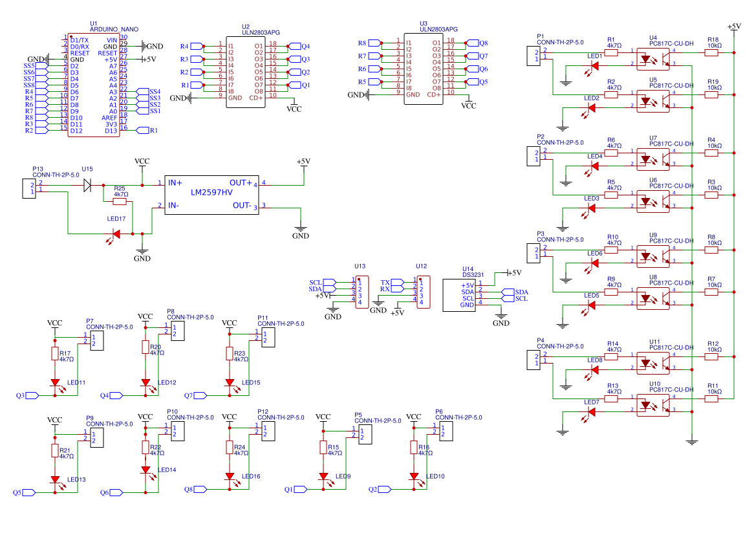Viewport: 756px width, 535px height.
Task: Click the ULN2803APG chip U2
Action: coord(244,71)
